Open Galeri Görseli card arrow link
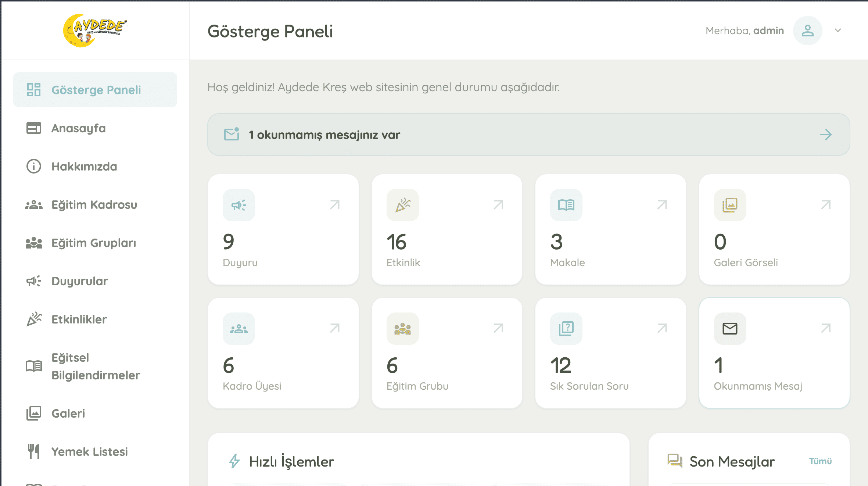 tap(826, 205)
